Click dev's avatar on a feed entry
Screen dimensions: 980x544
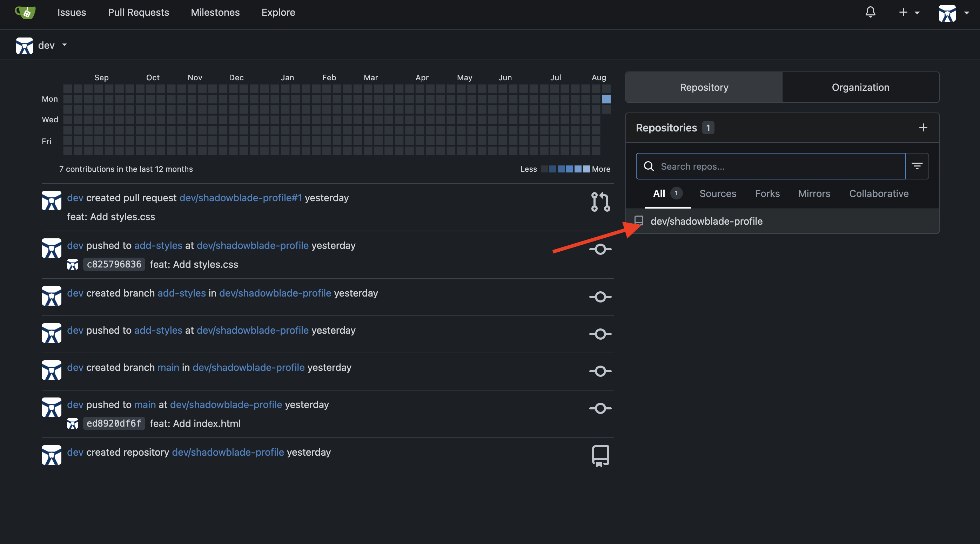[x=51, y=201]
